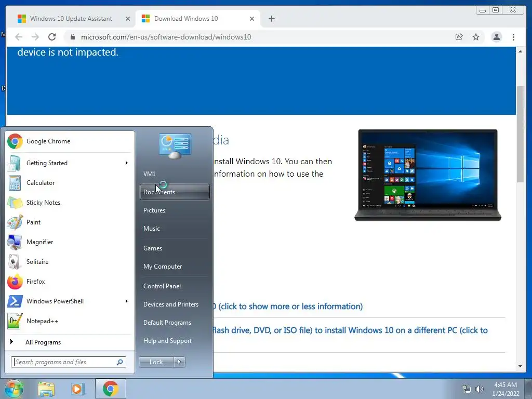Open a new Chrome tab
The width and height of the screenshot is (532, 399).
coord(271,19)
